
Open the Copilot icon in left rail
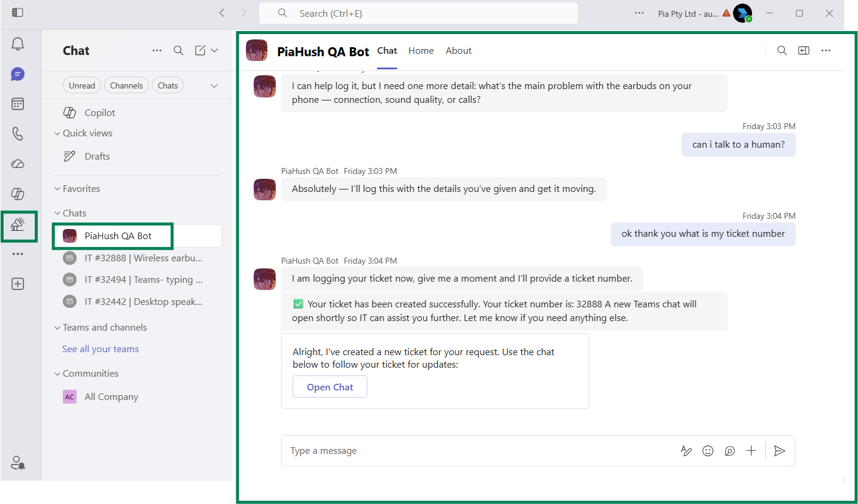pyautogui.click(x=18, y=193)
